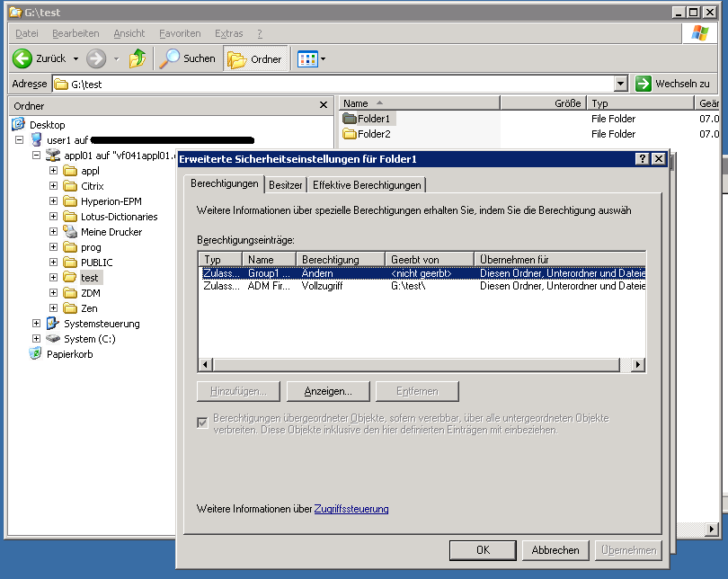Switch to the Besitzer tab
Screen dimensions: 728x579
coord(286,185)
